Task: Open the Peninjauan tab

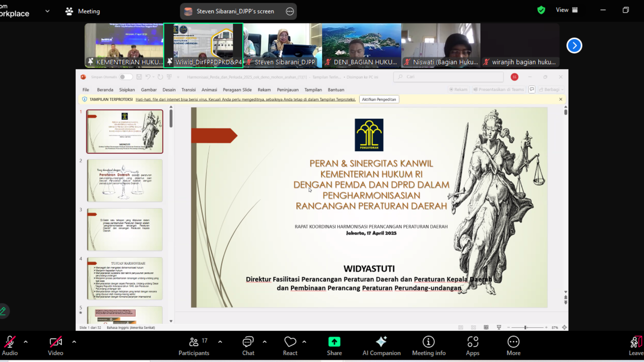Action: coord(288,90)
